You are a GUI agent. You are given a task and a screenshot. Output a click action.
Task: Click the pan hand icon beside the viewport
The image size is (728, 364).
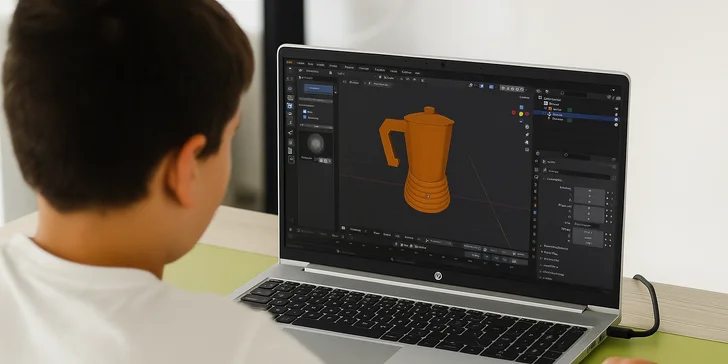coord(527,135)
